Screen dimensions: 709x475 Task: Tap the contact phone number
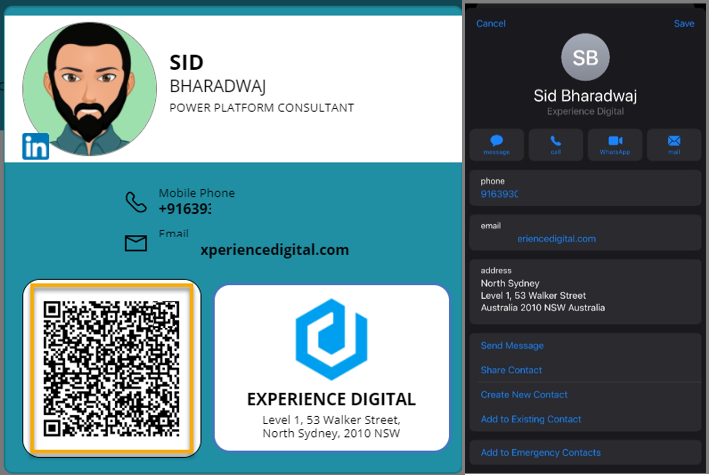click(499, 194)
